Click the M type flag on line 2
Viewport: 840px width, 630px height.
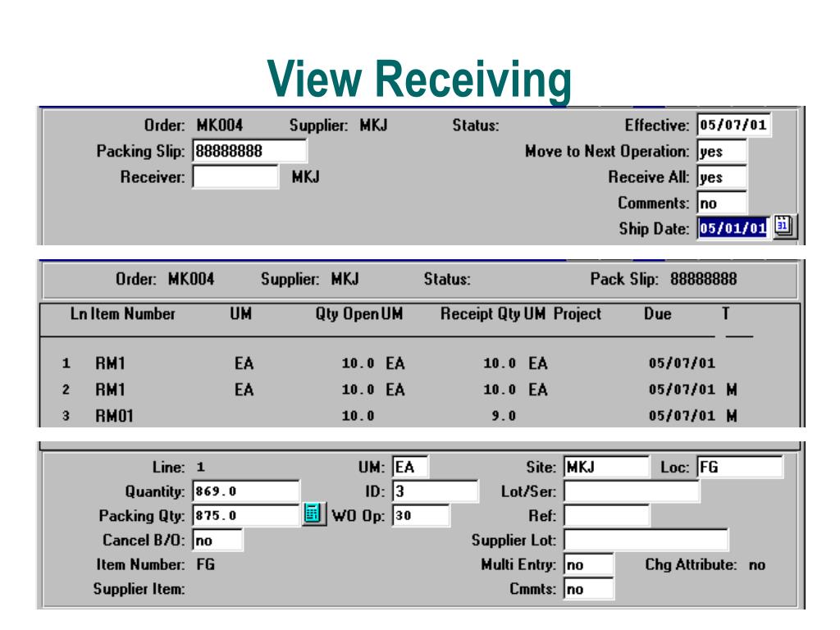point(731,390)
